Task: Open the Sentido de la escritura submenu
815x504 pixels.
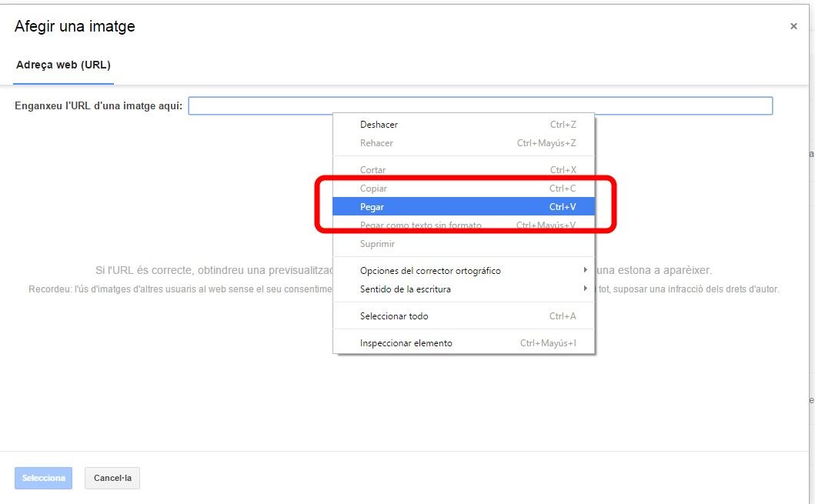Action: click(406, 289)
